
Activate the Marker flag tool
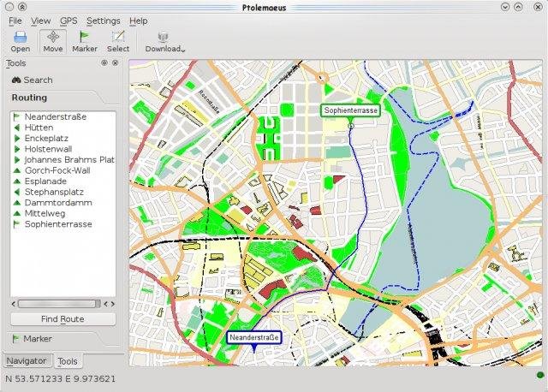pyautogui.click(x=84, y=41)
